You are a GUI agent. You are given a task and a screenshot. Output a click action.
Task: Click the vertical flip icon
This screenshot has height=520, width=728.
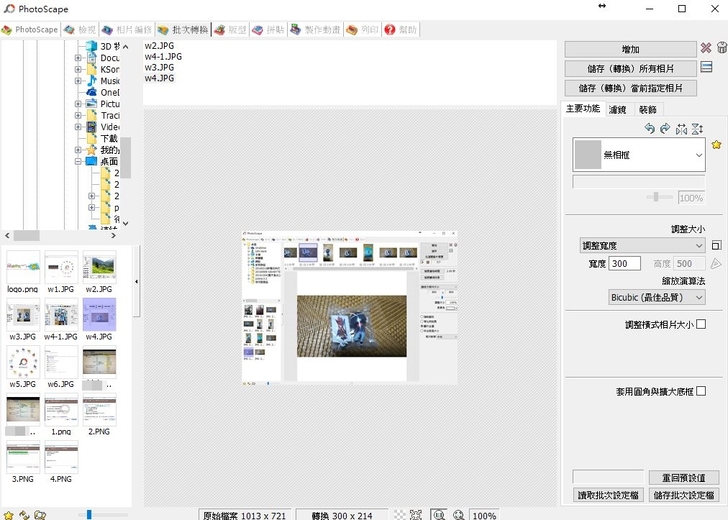point(697,129)
